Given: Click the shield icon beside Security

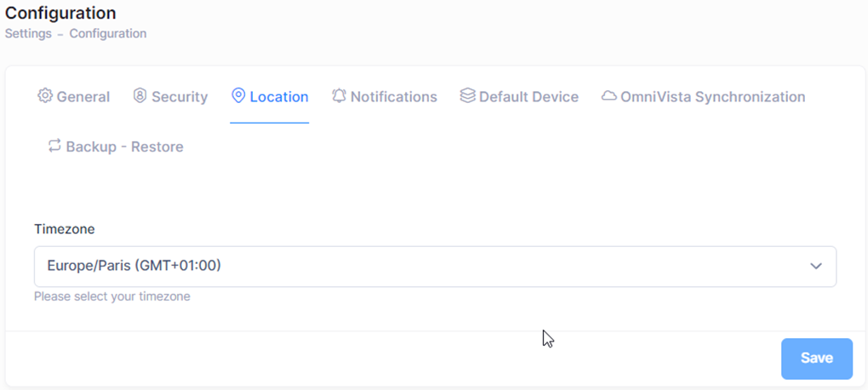Looking at the screenshot, I should tap(140, 95).
